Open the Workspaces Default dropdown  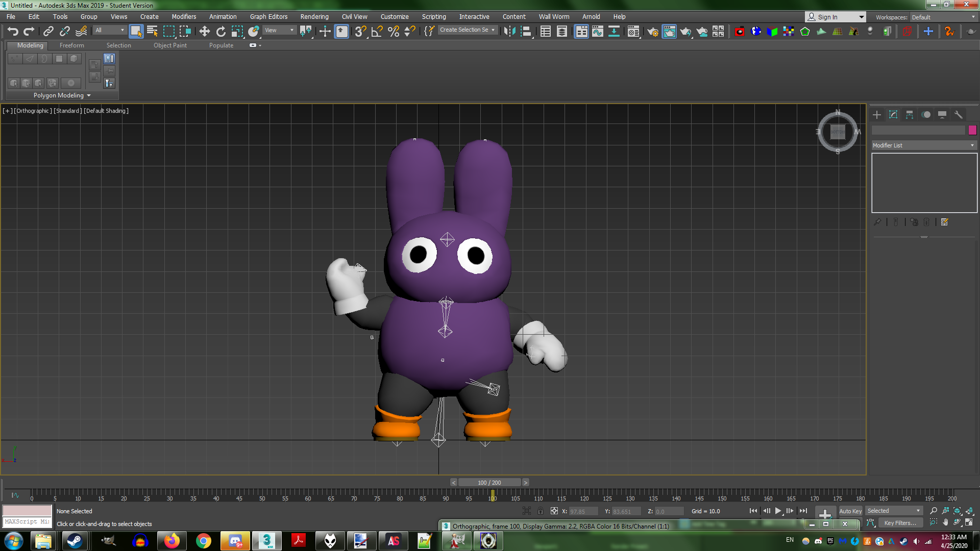pyautogui.click(x=943, y=17)
